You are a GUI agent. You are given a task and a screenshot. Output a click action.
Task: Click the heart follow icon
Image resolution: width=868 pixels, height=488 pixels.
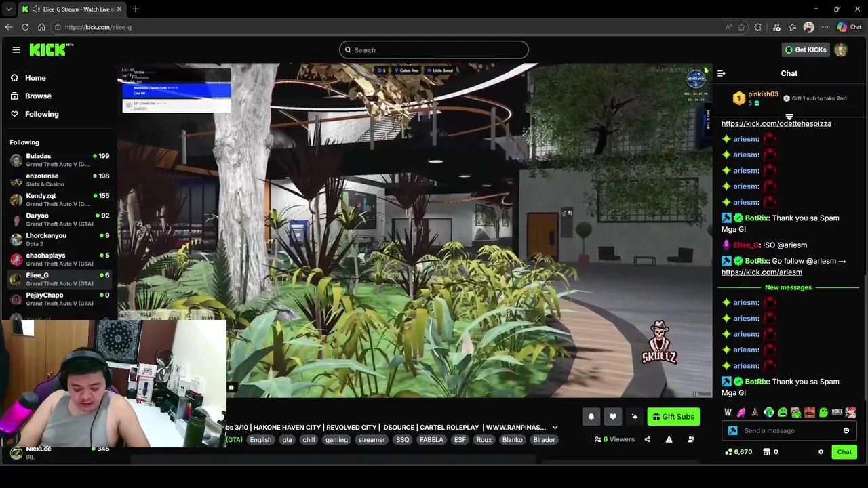(613, 417)
